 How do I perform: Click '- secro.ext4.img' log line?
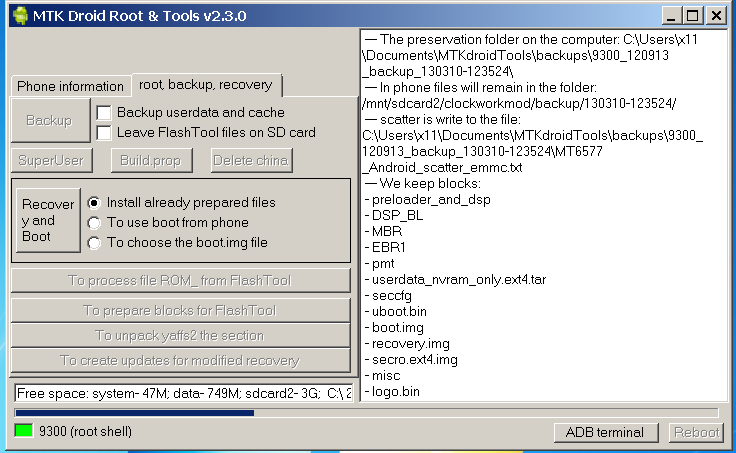pyautogui.click(x=411, y=360)
